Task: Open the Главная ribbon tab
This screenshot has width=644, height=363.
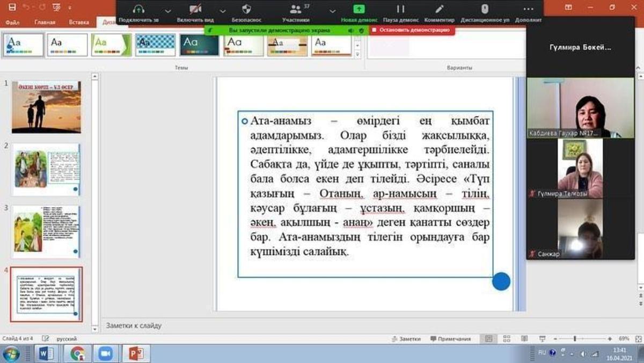Action: tap(45, 23)
